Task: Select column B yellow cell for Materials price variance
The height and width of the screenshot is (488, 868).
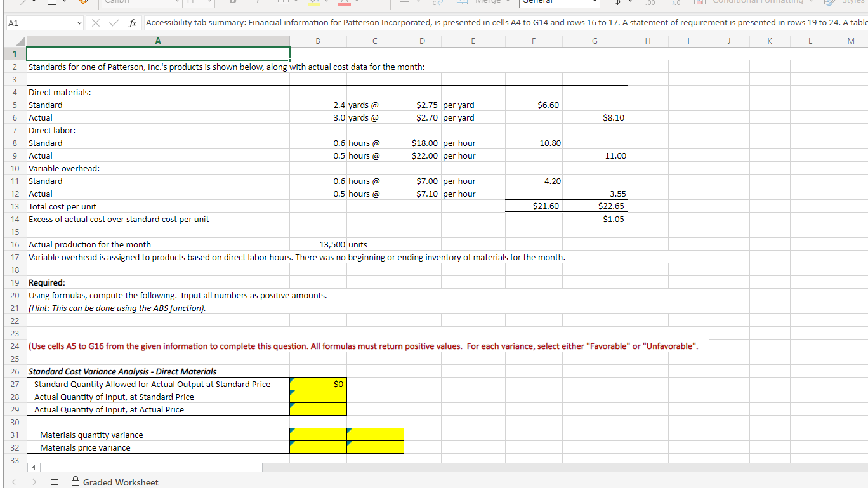Action: coord(318,447)
